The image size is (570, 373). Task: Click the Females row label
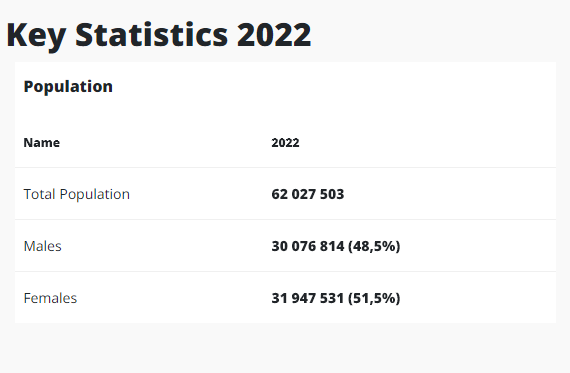(50, 298)
